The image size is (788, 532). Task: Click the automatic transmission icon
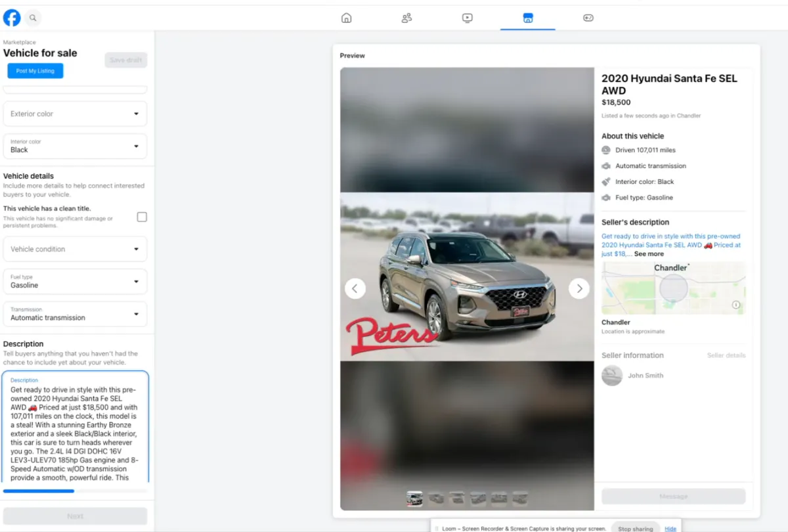click(606, 166)
